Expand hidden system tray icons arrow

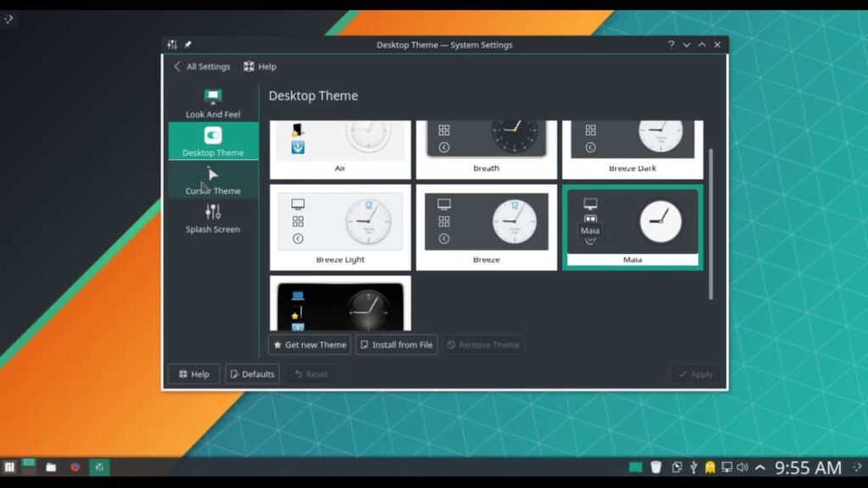pyautogui.click(x=760, y=468)
